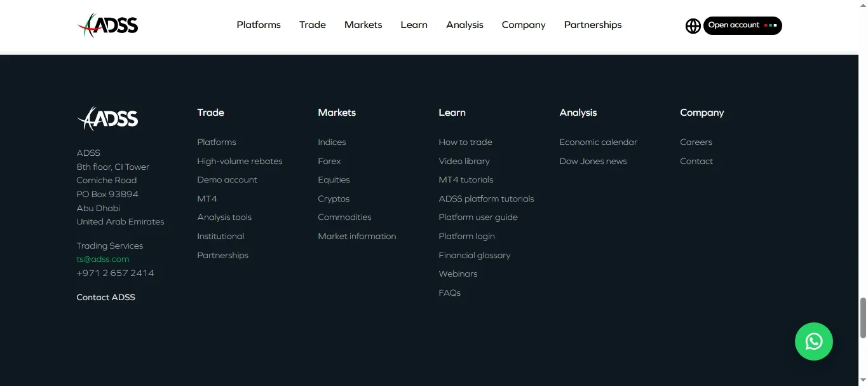868x386 pixels.
Task: Open Forex market link
Action: click(329, 161)
